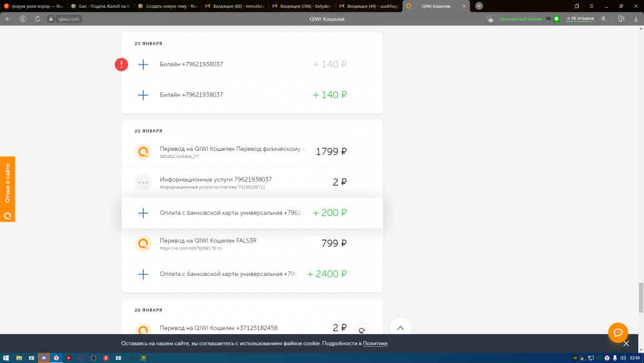The width and height of the screenshot is (644, 363).
Task: Switch to форум рили ворлд tab
Action: click(33, 6)
